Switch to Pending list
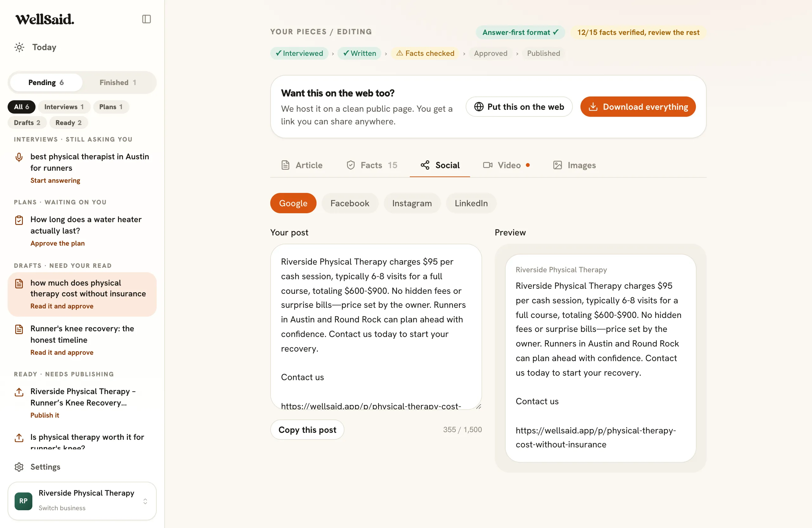The height and width of the screenshot is (528, 812). [46, 82]
